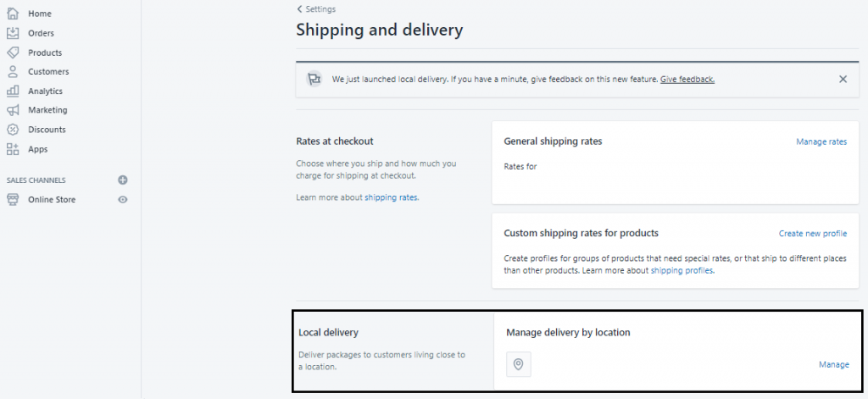Dismiss the local delivery feedback banner
This screenshot has width=868, height=399.
pyautogui.click(x=843, y=79)
